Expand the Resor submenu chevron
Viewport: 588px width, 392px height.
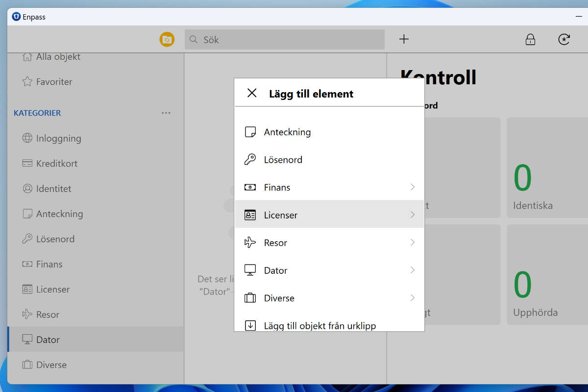pyautogui.click(x=413, y=243)
